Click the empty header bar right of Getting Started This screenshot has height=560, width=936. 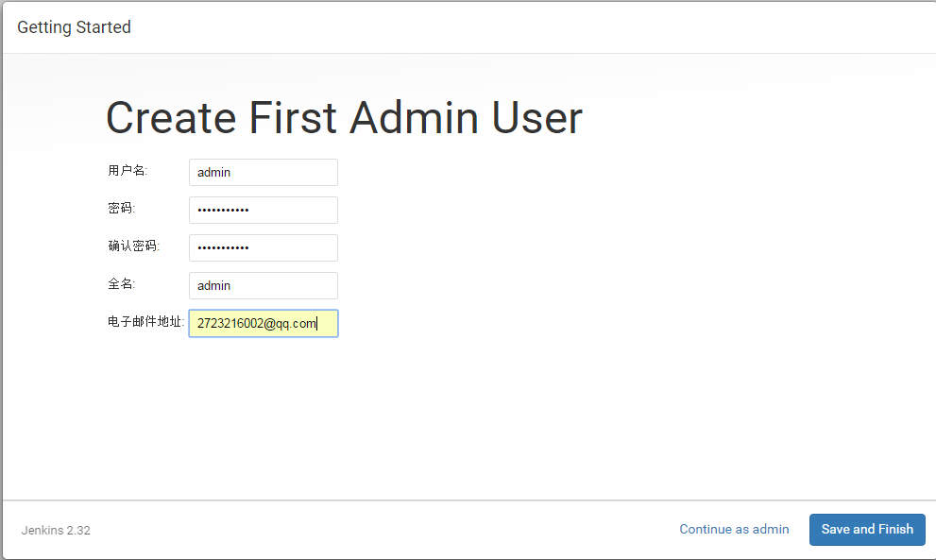click(x=529, y=27)
